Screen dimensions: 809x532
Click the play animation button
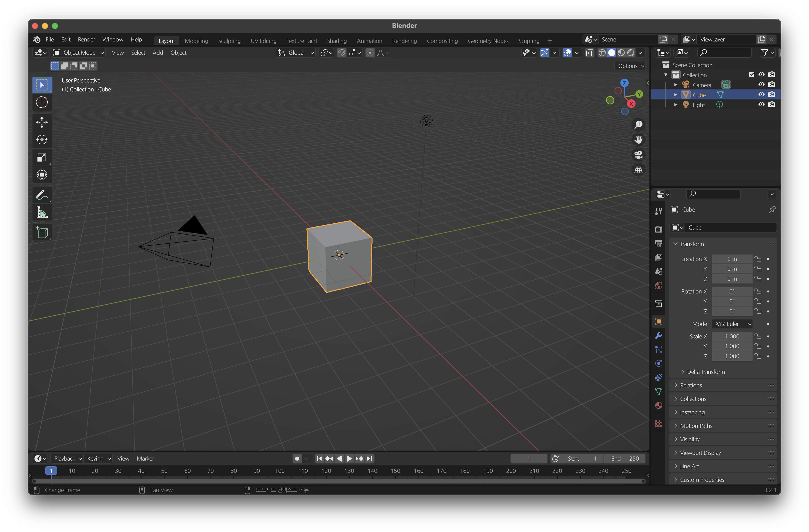(349, 459)
